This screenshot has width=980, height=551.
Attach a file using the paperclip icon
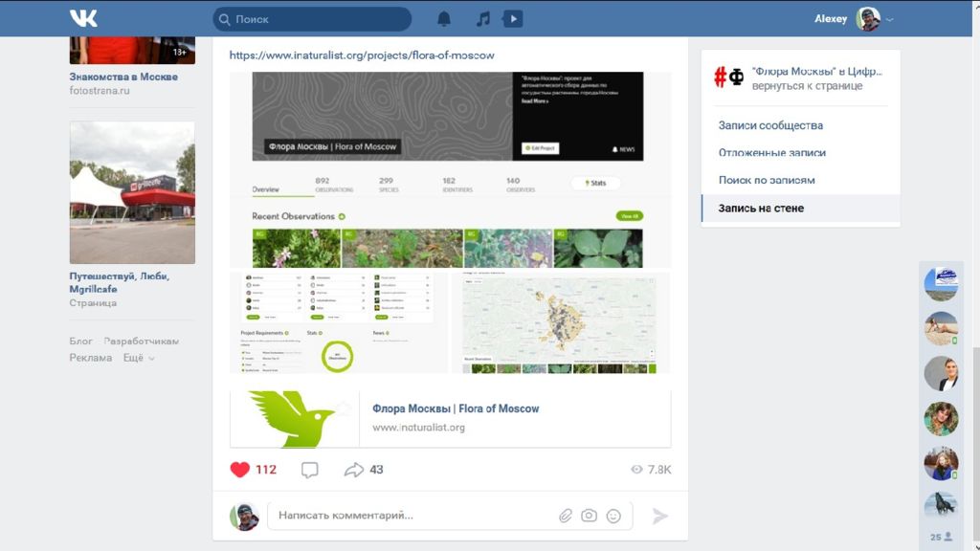[x=565, y=516]
